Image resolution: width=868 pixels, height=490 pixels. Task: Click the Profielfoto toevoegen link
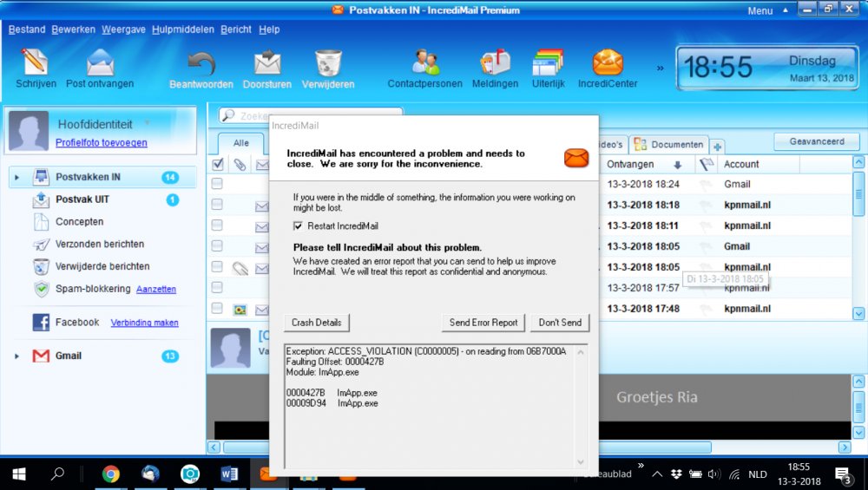[102, 143]
